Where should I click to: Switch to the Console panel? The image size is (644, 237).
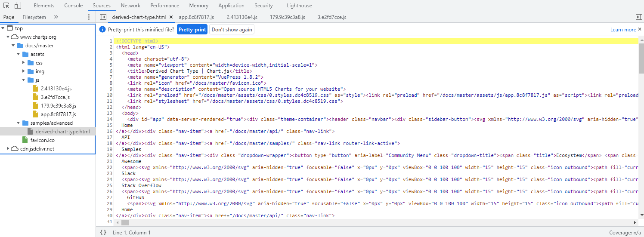[74, 6]
